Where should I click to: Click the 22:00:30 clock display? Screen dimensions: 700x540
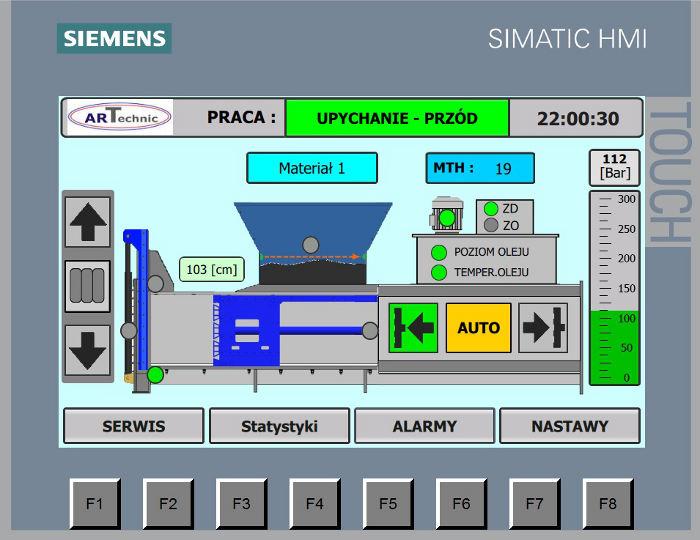(x=578, y=118)
